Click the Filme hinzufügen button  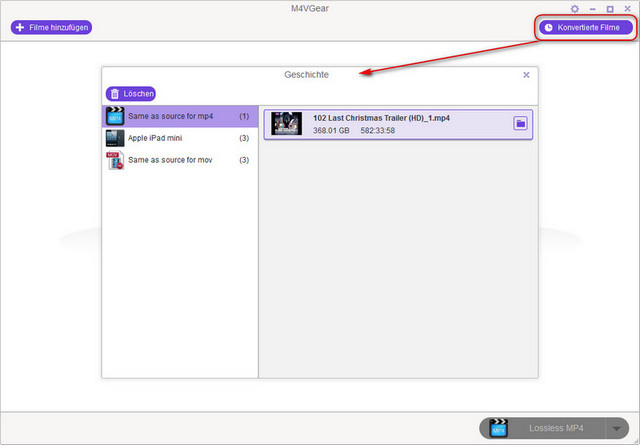[51, 27]
